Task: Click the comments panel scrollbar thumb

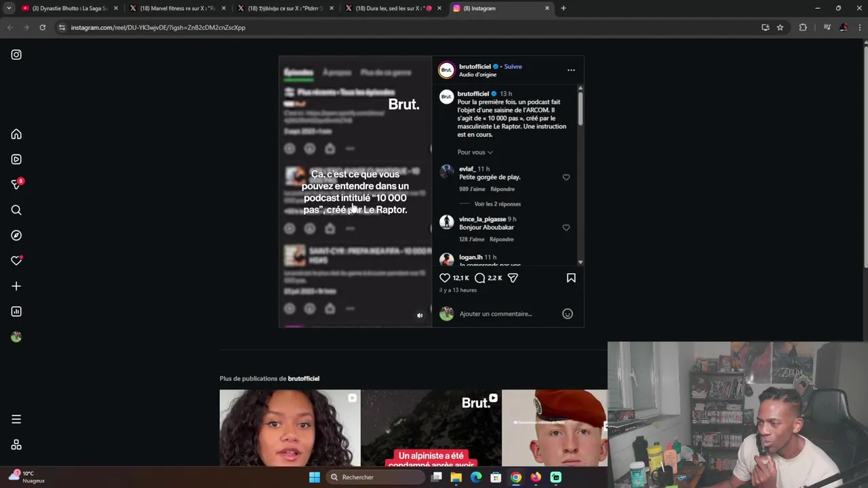Action: tap(580, 108)
